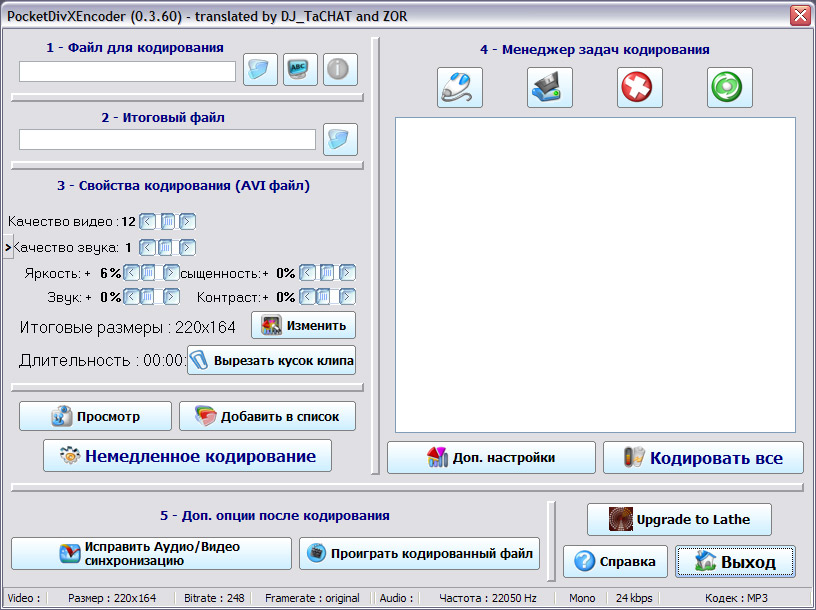Image resolution: width=816 pixels, height=610 pixels.
Task: Lower the sound (Звук) level with the left arrow
Action: 131,297
